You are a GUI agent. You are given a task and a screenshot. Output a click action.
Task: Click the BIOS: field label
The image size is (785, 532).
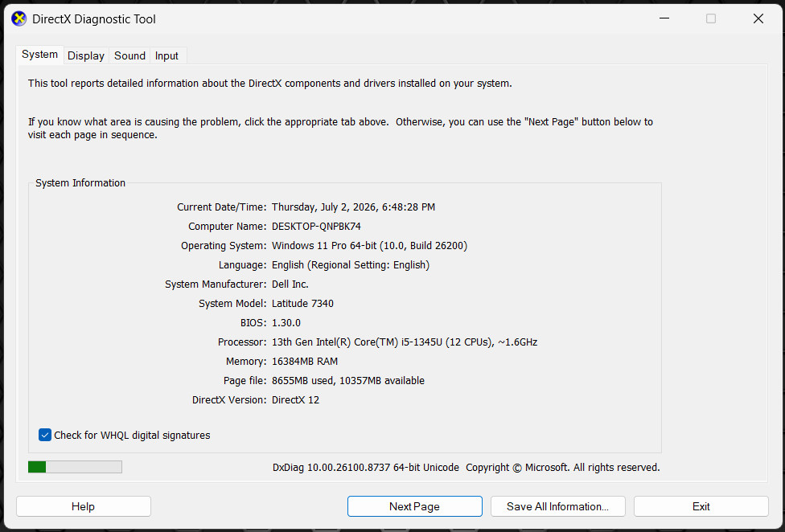point(253,323)
